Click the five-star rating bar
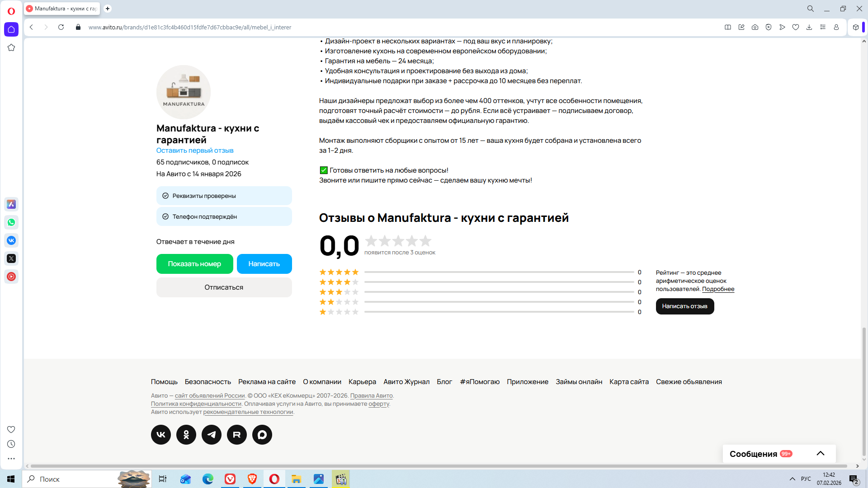This screenshot has height=488, width=868. click(499, 272)
